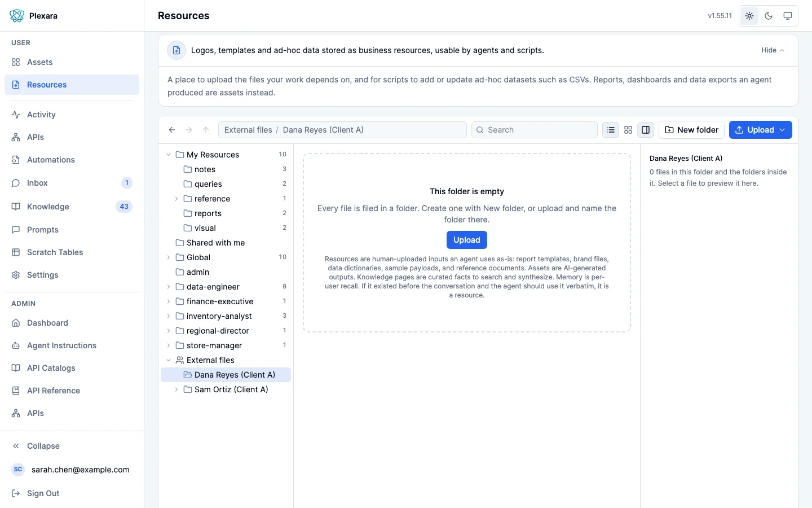Open the sarah.chen@example.com profile
Image resolution: width=812 pixels, height=508 pixels.
click(72, 470)
